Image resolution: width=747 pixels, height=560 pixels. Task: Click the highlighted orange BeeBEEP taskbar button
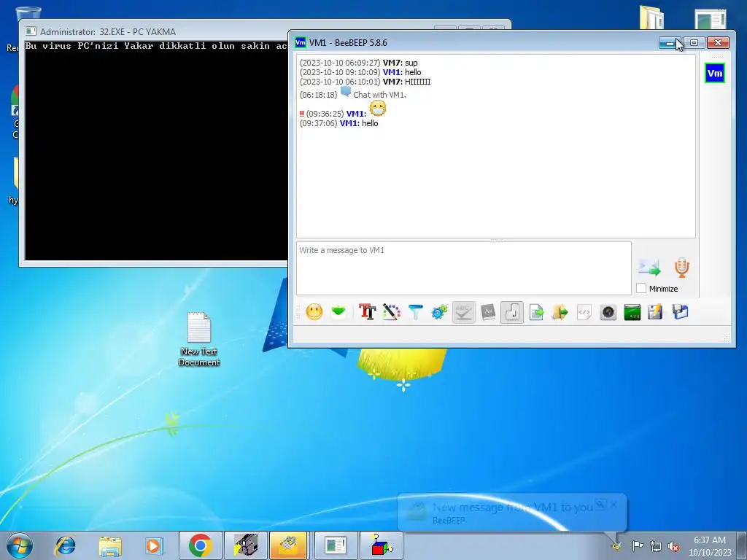click(288, 545)
